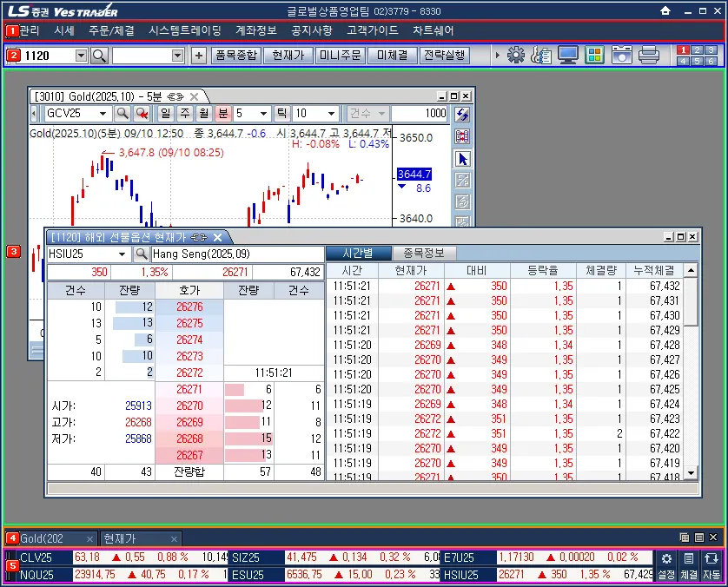Toggle 자동 icon in ticker bar

(711, 565)
